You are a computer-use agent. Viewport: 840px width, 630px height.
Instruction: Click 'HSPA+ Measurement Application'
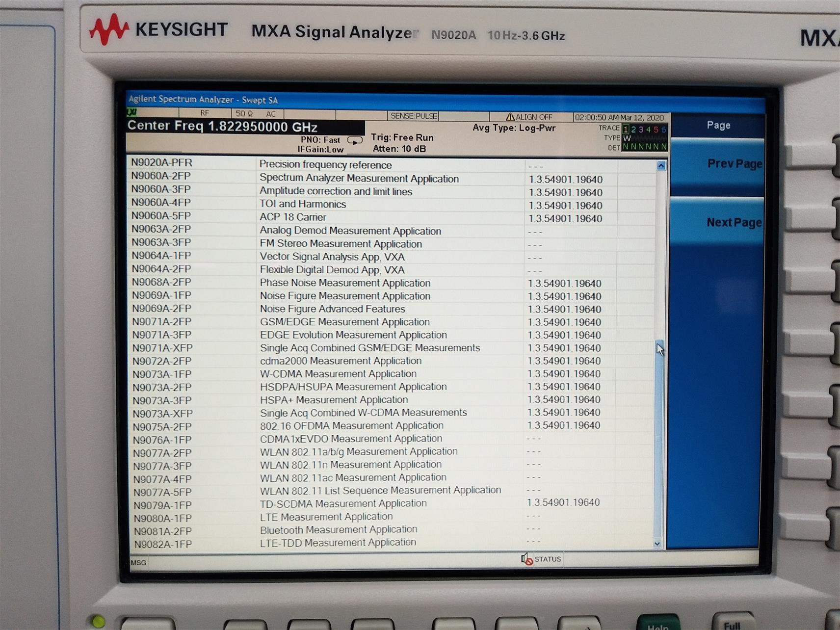[334, 399]
